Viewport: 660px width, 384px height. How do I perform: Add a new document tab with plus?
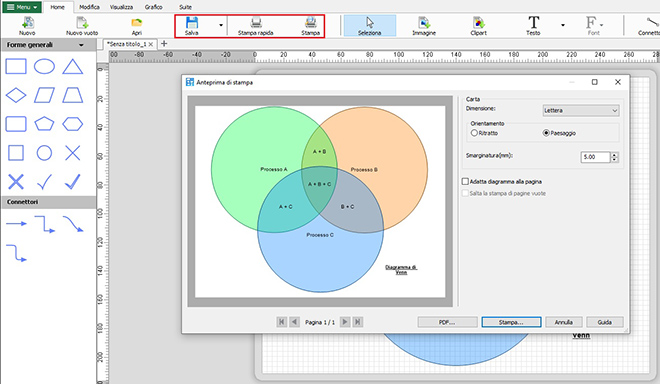[x=164, y=43]
